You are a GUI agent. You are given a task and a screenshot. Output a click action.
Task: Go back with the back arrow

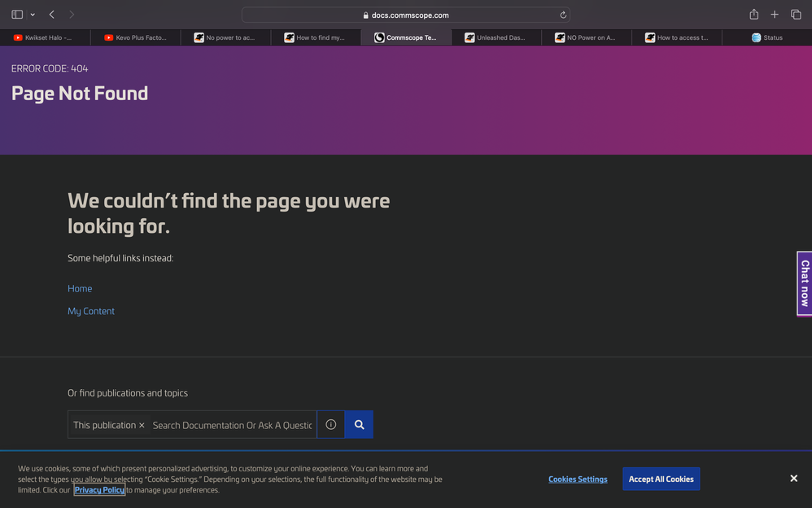(x=52, y=15)
